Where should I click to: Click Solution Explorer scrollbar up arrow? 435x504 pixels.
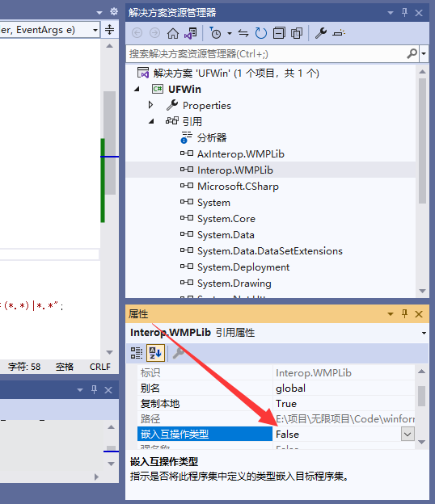point(422,72)
